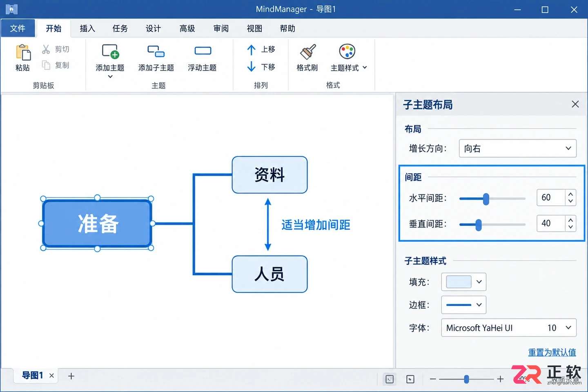This screenshot has height=392, width=588.
Task: Switch to the 插入 ribbon tab
Action: (x=87, y=28)
